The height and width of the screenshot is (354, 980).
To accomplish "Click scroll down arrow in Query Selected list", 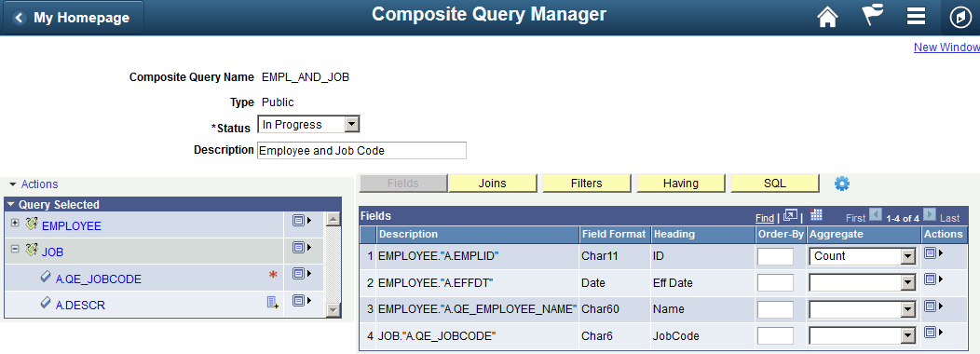I will [x=333, y=309].
